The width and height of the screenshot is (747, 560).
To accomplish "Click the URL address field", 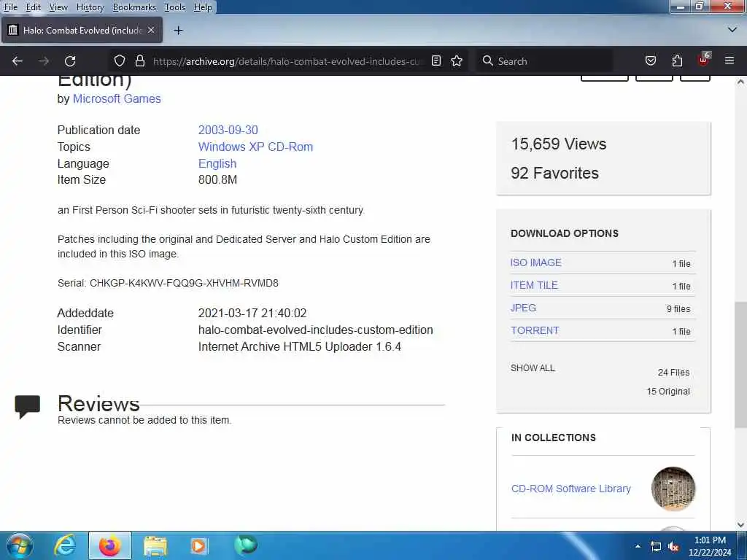I will (x=287, y=61).
